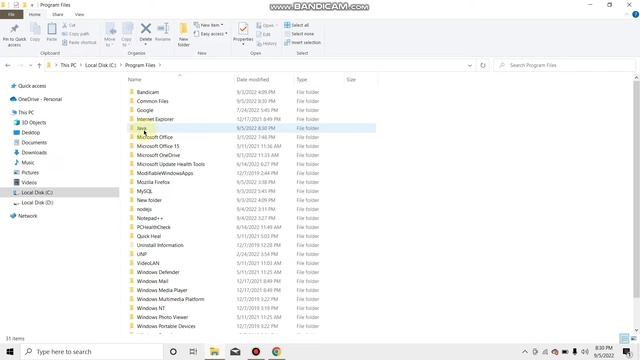640x360 pixels.
Task: Click the Copy ribbon icon
Action: [x=35, y=29]
